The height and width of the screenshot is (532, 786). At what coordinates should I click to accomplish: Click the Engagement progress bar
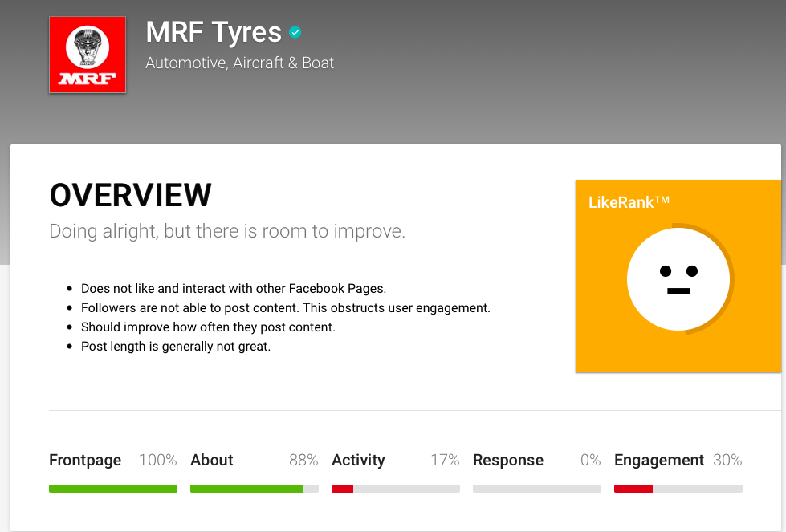(x=678, y=489)
